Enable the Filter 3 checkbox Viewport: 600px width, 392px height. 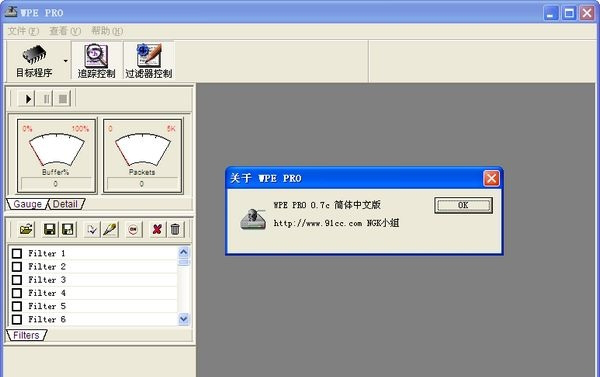coord(17,280)
